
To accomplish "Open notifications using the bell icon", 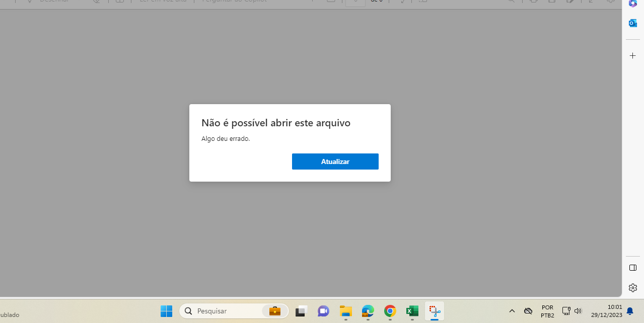I will point(630,311).
